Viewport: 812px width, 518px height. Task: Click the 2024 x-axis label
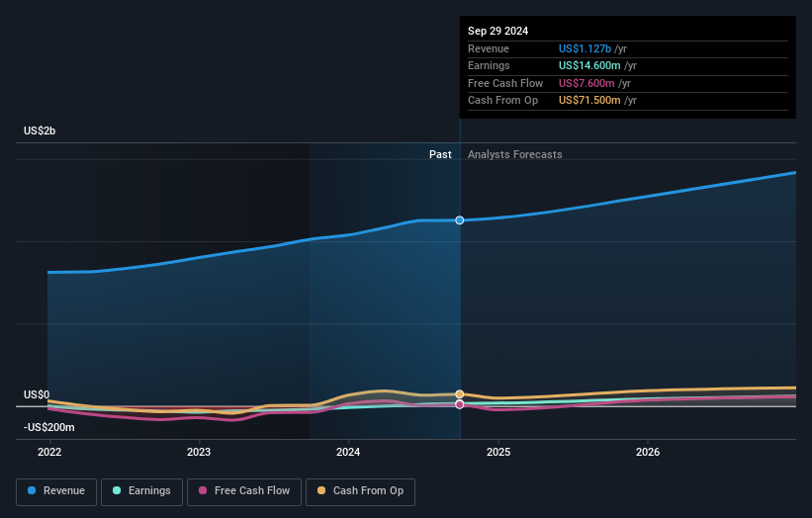(348, 453)
